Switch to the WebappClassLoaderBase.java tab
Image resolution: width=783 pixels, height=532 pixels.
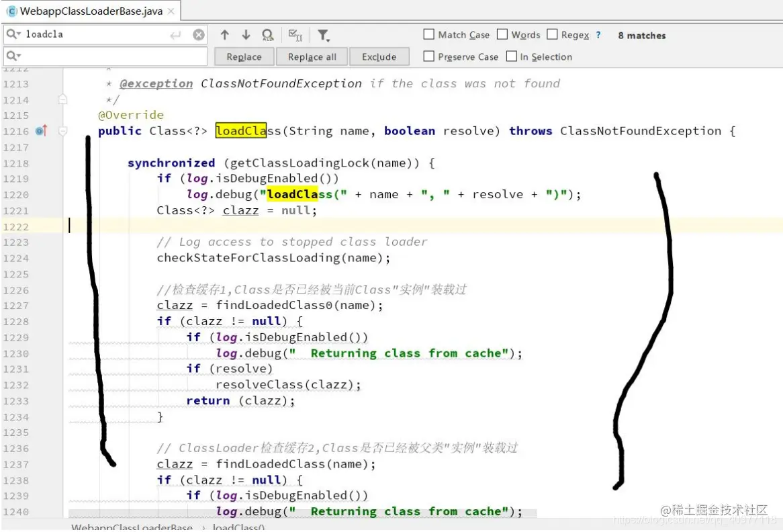(91, 11)
